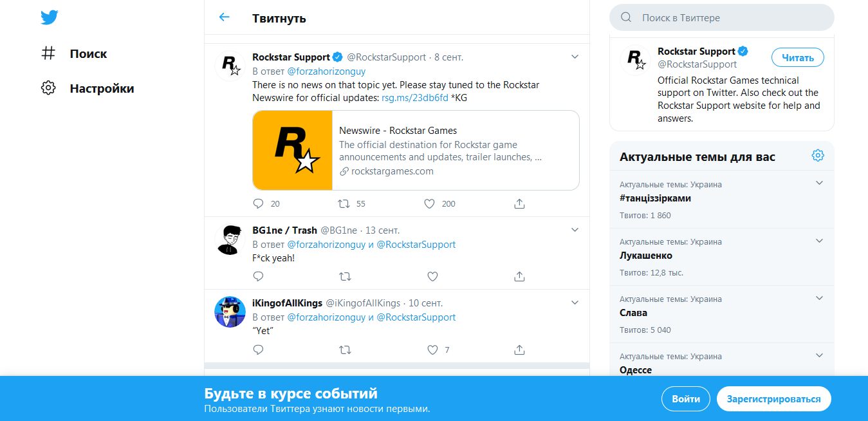Image resolution: width=868 pixels, height=421 pixels.
Task: Click the Twitter bird logo
Action: pos(50,17)
